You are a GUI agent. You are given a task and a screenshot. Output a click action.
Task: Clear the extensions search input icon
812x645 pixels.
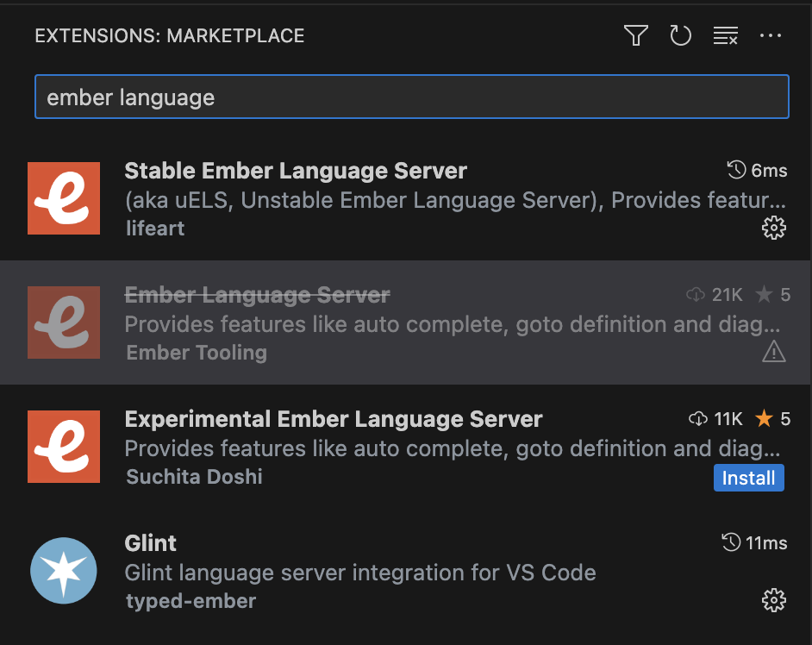click(x=726, y=35)
